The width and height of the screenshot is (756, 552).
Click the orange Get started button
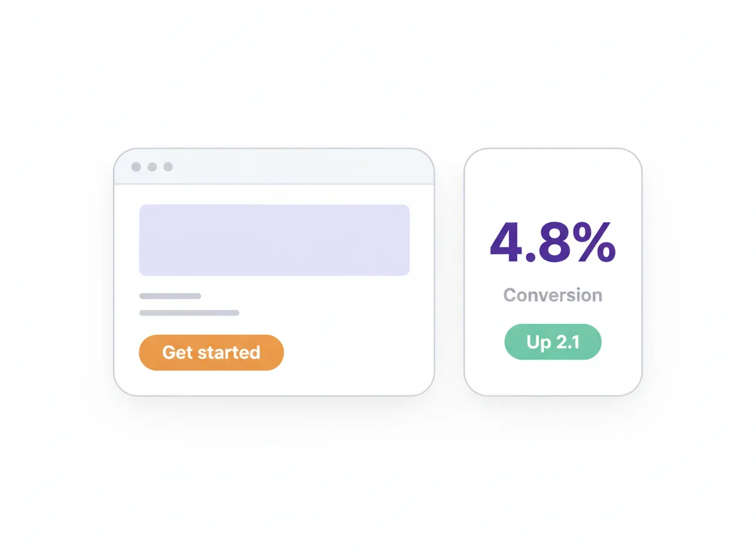coord(211,353)
